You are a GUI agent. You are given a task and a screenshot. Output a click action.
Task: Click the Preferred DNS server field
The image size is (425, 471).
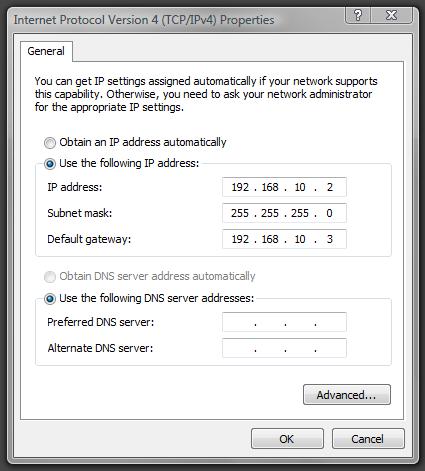284,322
